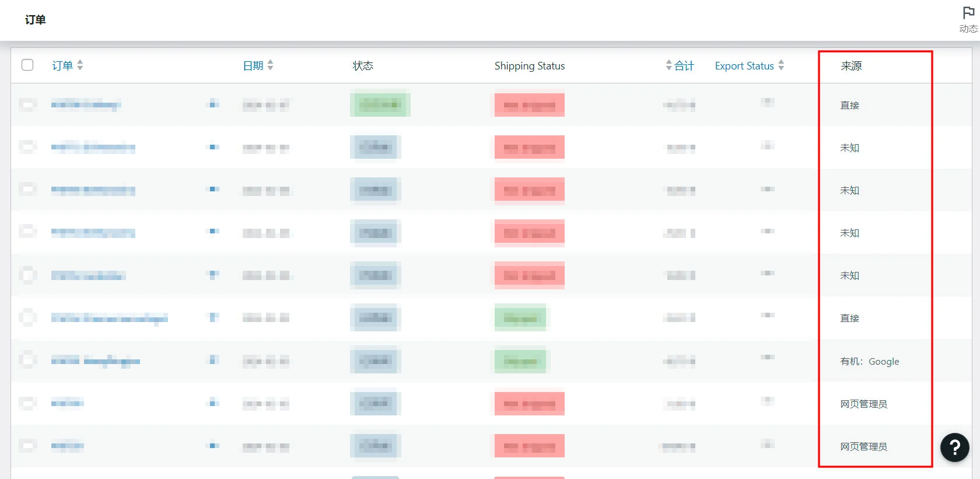Viewport: 980px width, 479px height.
Task: Select the 有机: Google source cell
Action: (x=869, y=362)
